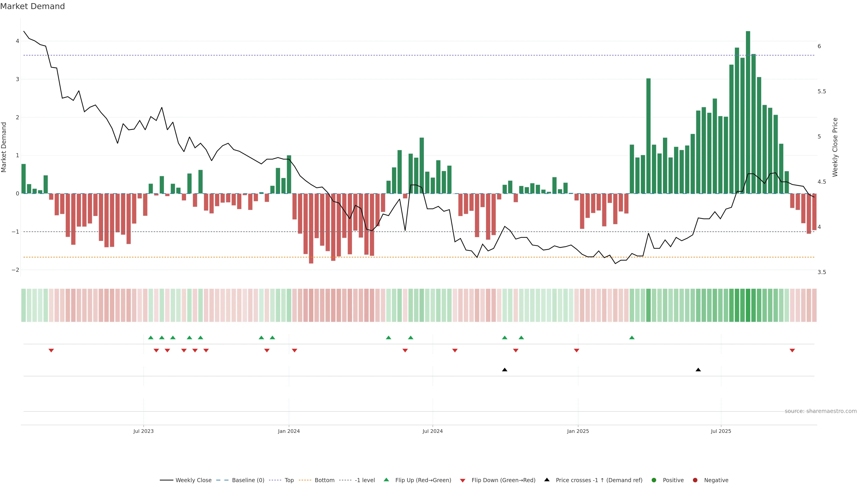Click the Weekly Close Price axis title
Screen dimensions: 868x488
tap(835, 147)
